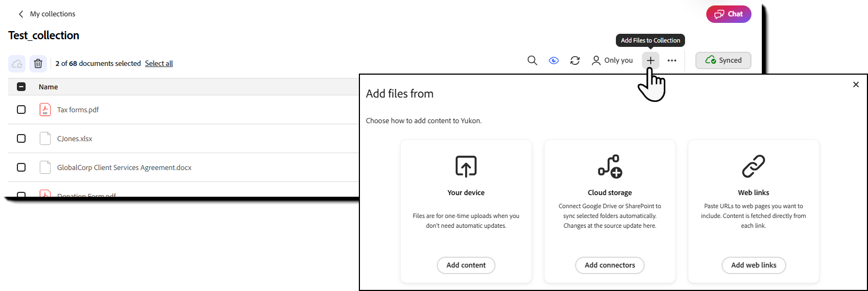This screenshot has height=291, width=868.
Task: Click the plus Add Files button
Action: point(651,60)
